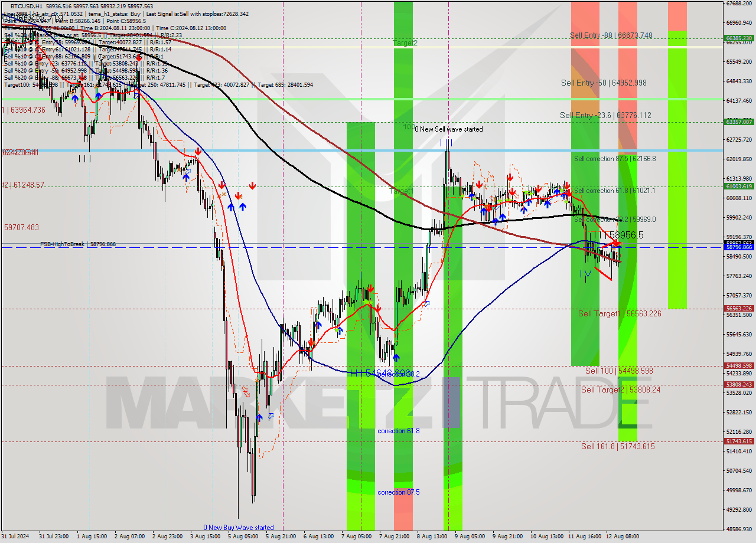Click the '6 Aug 13:00' time axis label

point(318,537)
